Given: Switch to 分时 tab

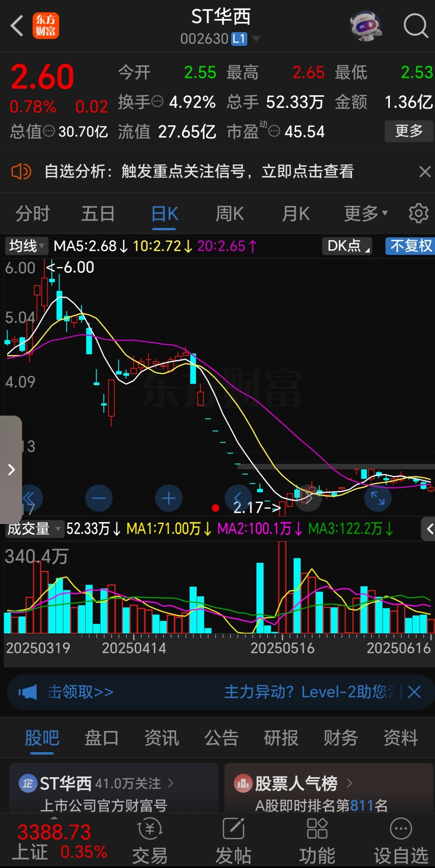Looking at the screenshot, I should click(33, 214).
